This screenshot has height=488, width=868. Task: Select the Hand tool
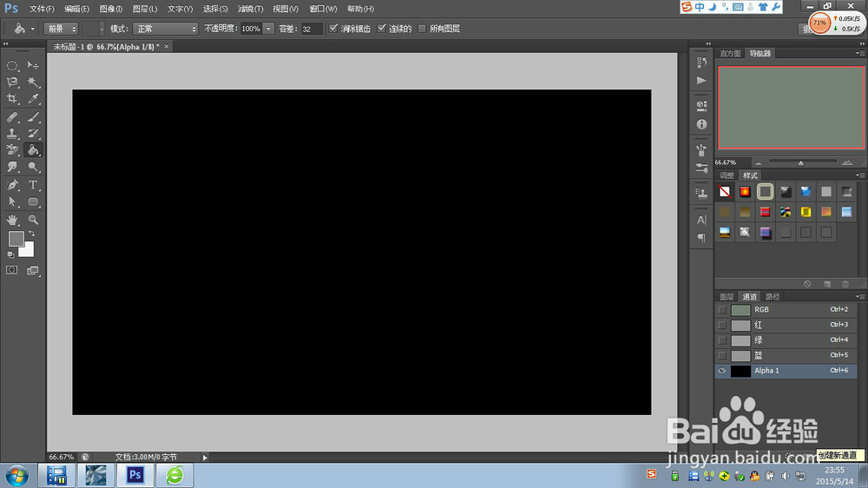coord(12,220)
